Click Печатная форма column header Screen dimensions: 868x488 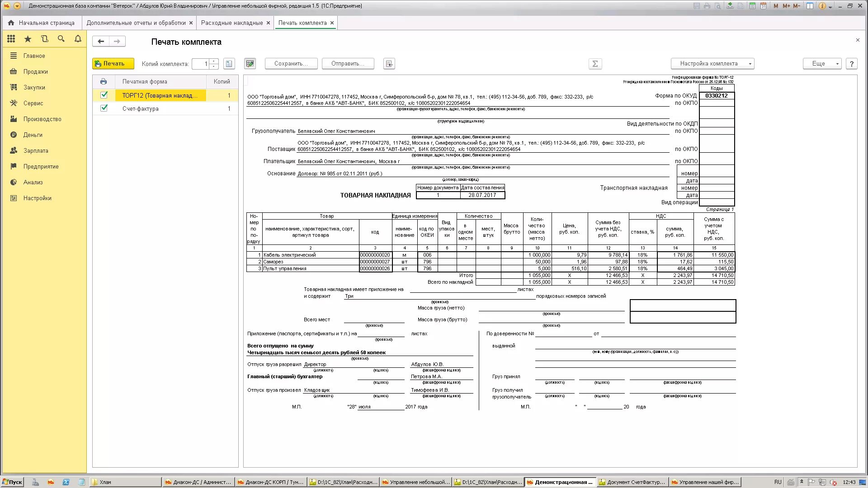point(161,82)
